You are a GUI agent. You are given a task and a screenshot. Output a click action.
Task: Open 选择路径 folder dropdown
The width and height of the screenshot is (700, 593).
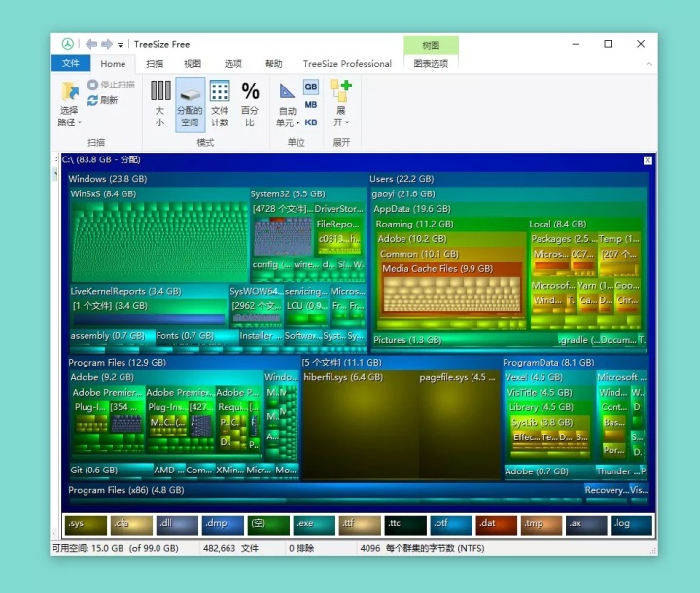coord(70,104)
